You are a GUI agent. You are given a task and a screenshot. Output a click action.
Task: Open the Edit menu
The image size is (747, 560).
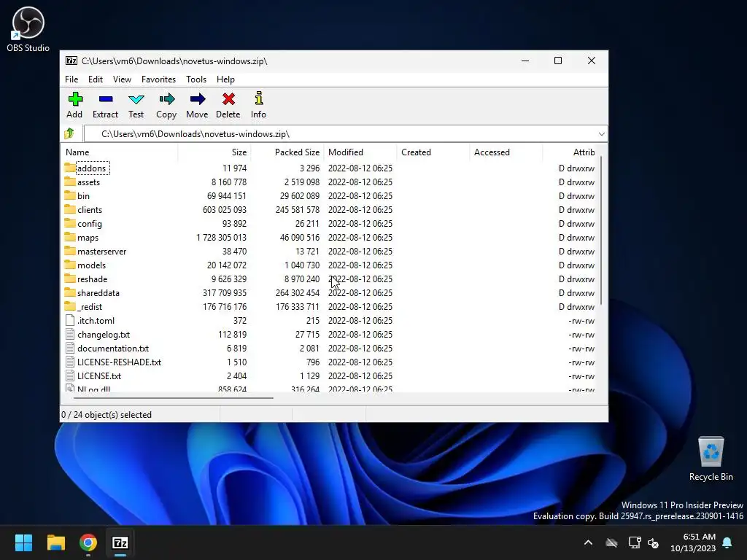click(x=96, y=79)
